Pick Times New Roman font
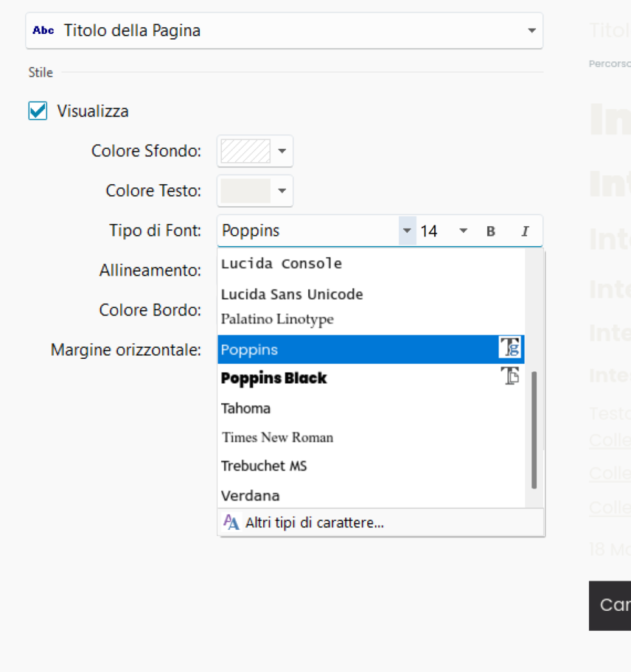Screen dimensions: 631x672 pos(277,437)
